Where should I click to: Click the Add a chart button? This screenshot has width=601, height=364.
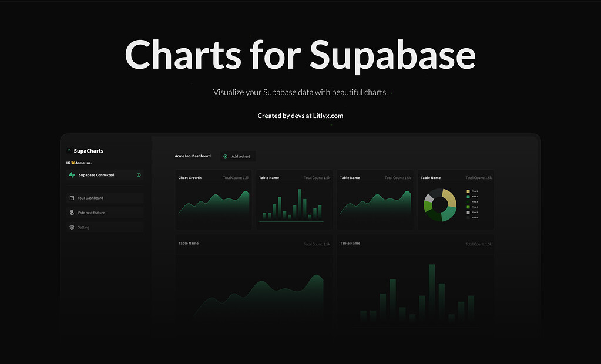[238, 156]
